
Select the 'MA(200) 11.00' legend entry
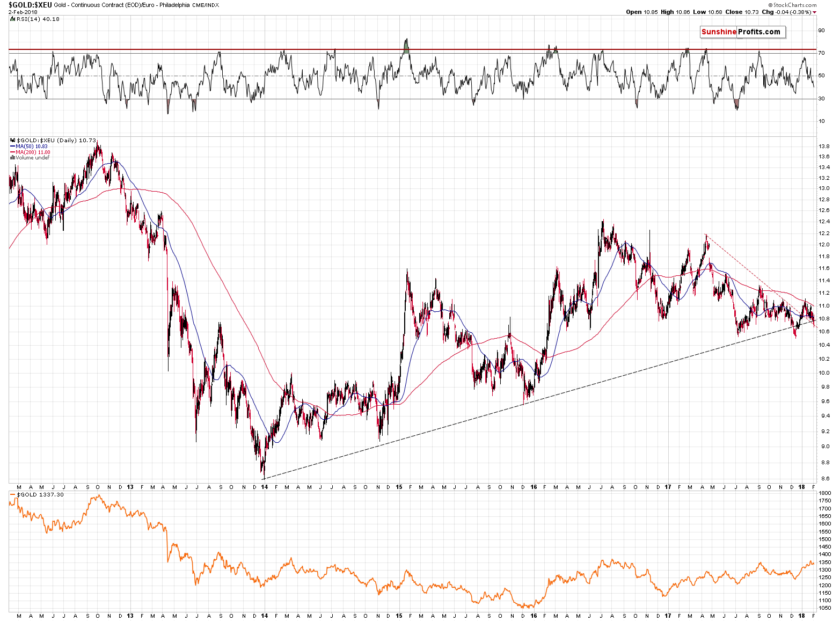pos(33,152)
